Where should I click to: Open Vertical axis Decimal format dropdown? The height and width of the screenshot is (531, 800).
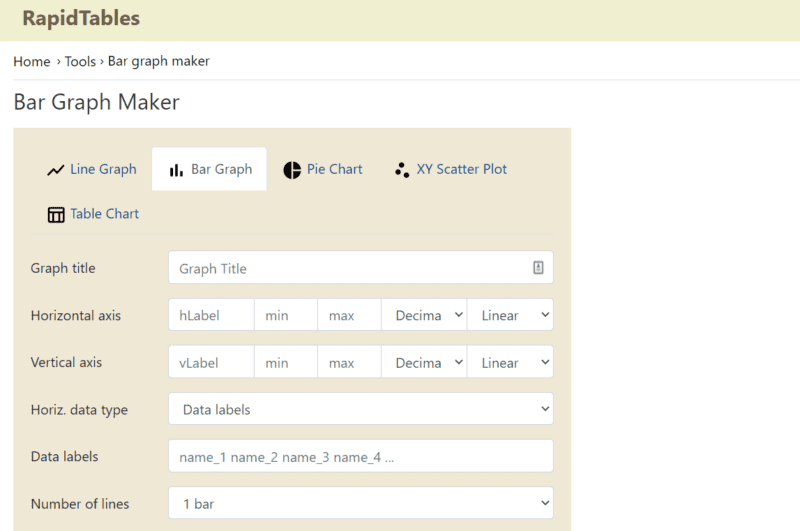click(x=424, y=362)
